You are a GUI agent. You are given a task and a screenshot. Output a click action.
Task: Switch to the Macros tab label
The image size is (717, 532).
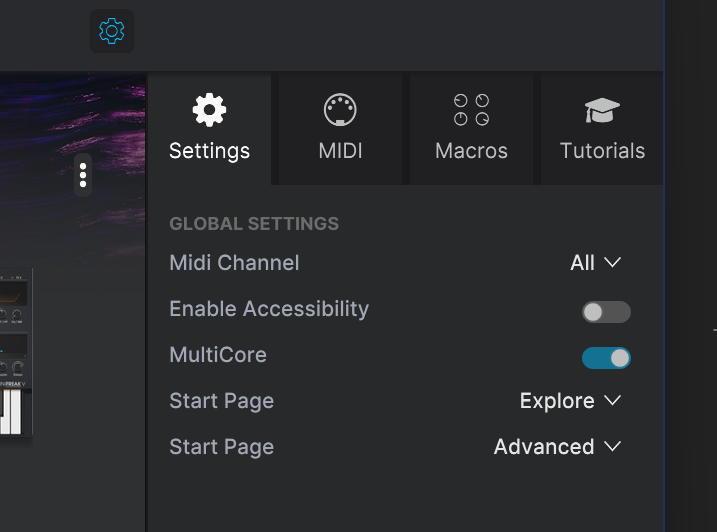471,151
